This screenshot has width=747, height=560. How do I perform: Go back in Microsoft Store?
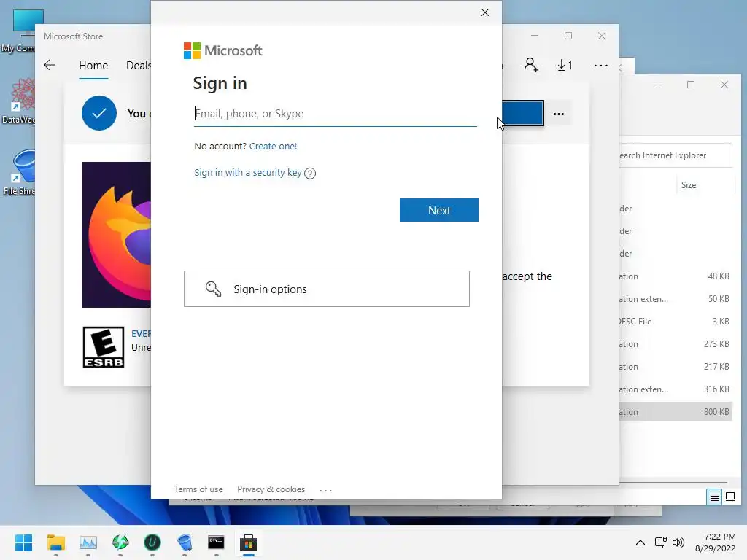tap(50, 65)
